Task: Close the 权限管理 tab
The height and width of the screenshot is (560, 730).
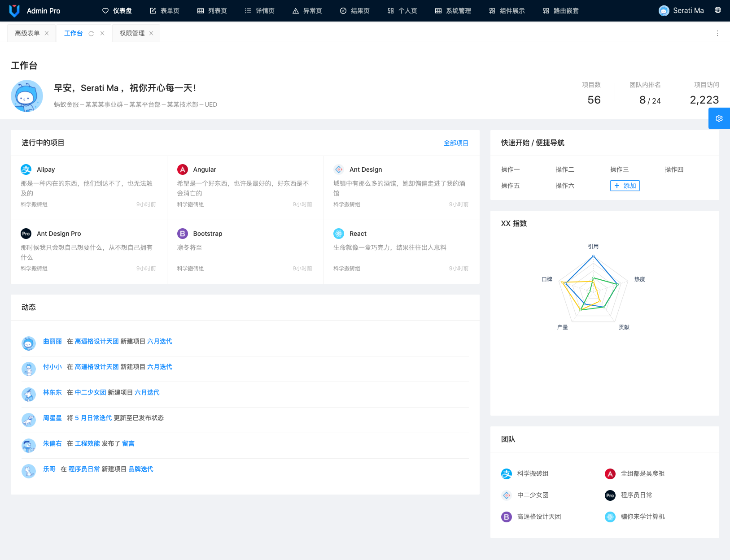Action: [x=151, y=34]
